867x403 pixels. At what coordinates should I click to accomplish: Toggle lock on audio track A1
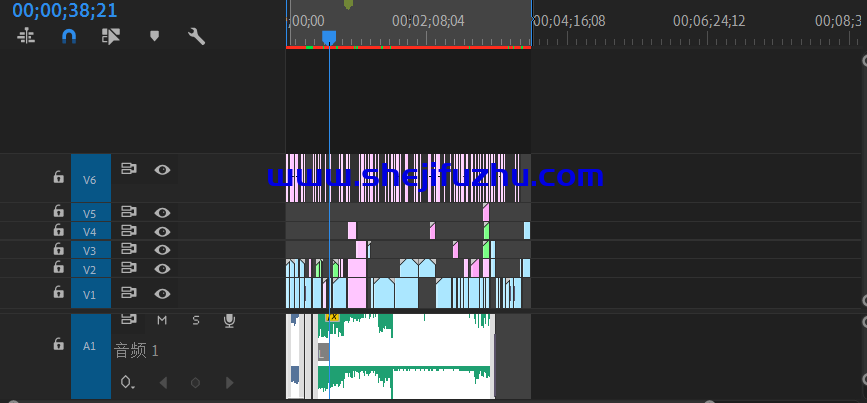[x=58, y=344]
